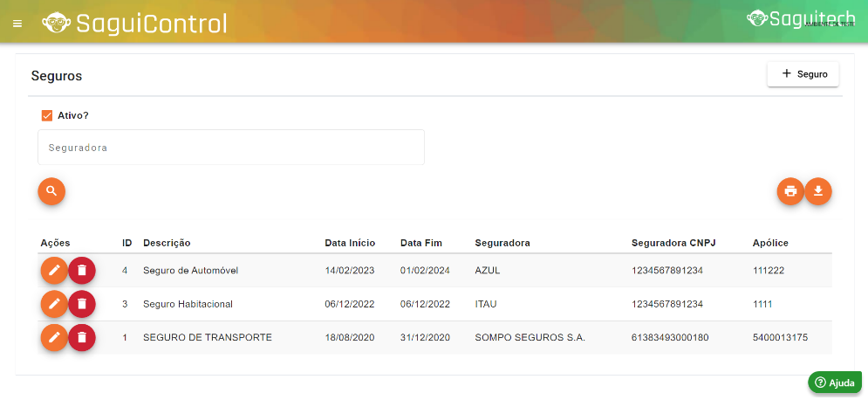Uncheck the Ativo? checkbox
Screen dimensions: 868x400
[x=48, y=115]
